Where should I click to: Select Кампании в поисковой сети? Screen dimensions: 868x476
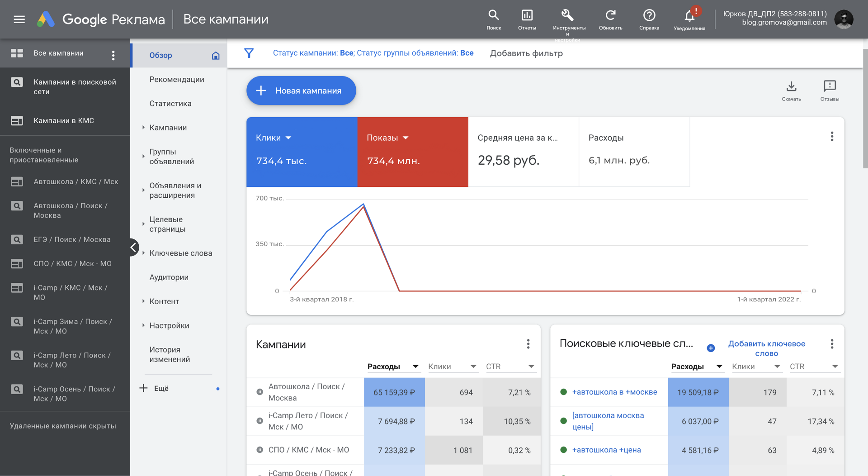[x=65, y=86]
